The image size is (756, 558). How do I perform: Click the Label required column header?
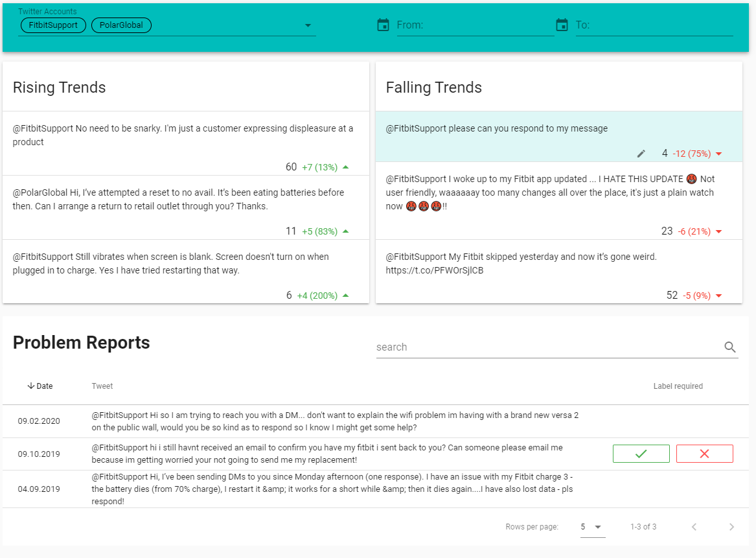pyautogui.click(x=678, y=386)
